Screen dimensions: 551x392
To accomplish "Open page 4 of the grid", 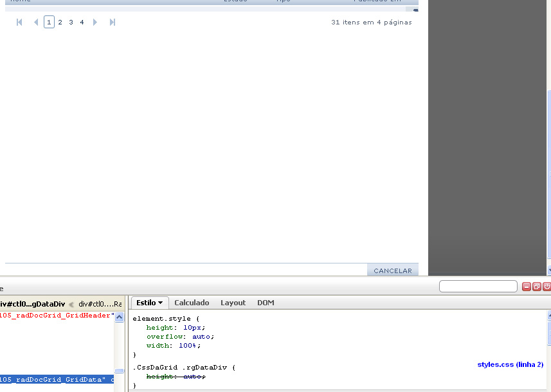I will click(82, 22).
